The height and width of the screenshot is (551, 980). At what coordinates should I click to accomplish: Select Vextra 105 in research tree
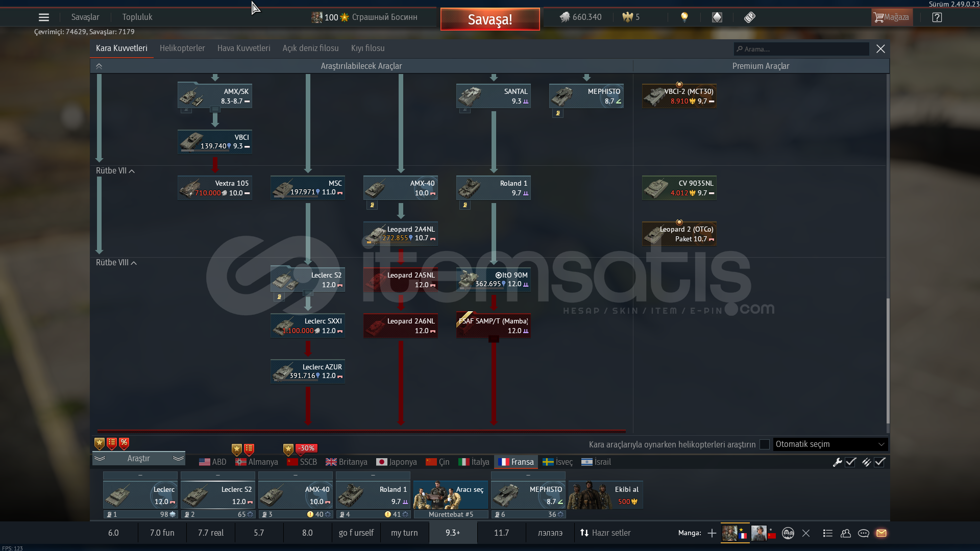pyautogui.click(x=215, y=188)
